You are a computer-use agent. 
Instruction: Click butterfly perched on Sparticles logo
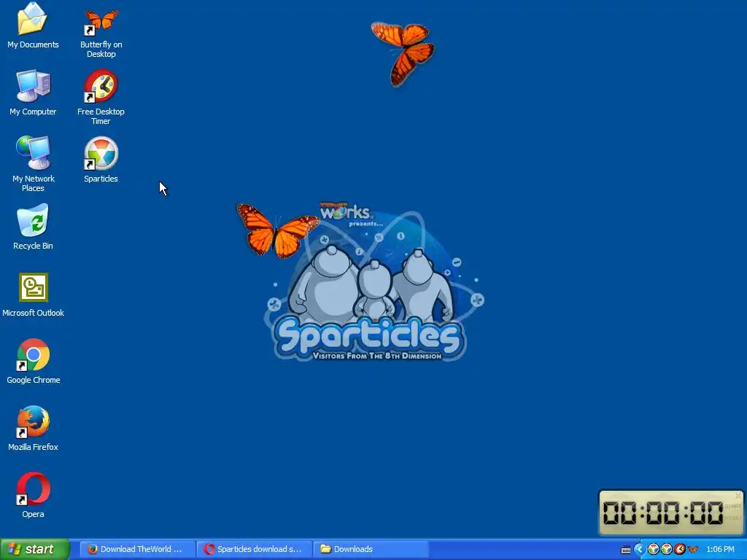click(278, 231)
